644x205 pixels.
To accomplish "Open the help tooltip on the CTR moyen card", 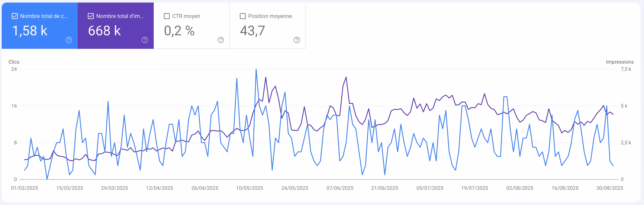I will [221, 40].
